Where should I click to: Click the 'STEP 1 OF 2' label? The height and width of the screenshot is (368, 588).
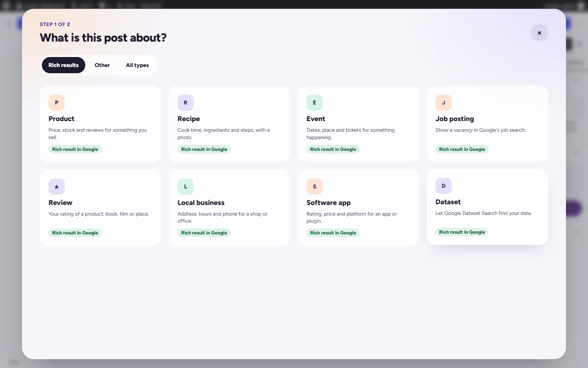point(55,24)
